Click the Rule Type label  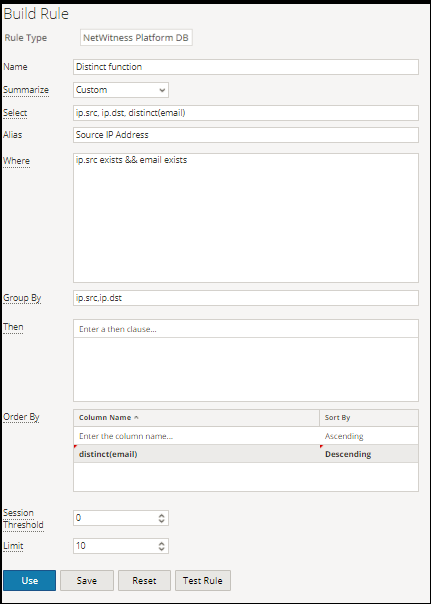(26, 38)
